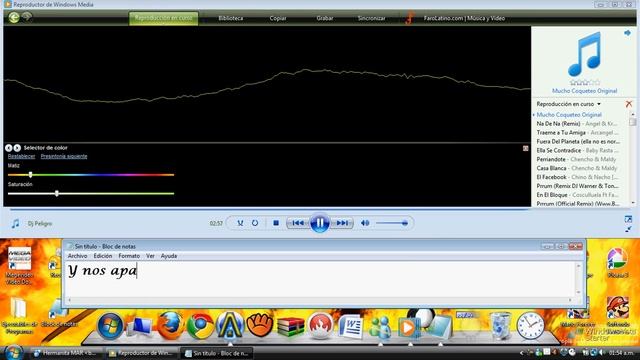
Task: Click the blue arrow above the playlist
Action: [x=627, y=33]
